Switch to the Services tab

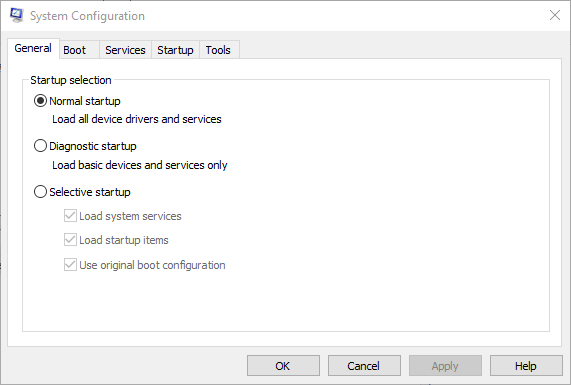(125, 50)
